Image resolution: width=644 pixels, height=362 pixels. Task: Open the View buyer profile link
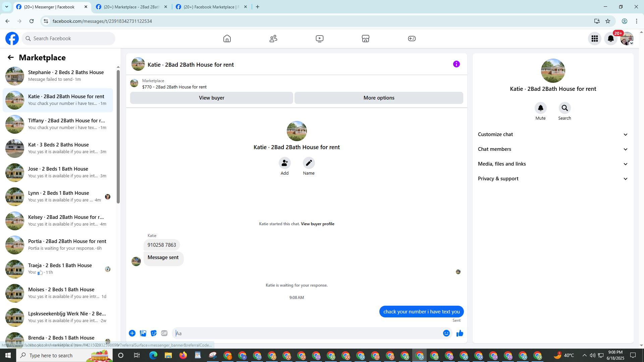click(x=317, y=224)
